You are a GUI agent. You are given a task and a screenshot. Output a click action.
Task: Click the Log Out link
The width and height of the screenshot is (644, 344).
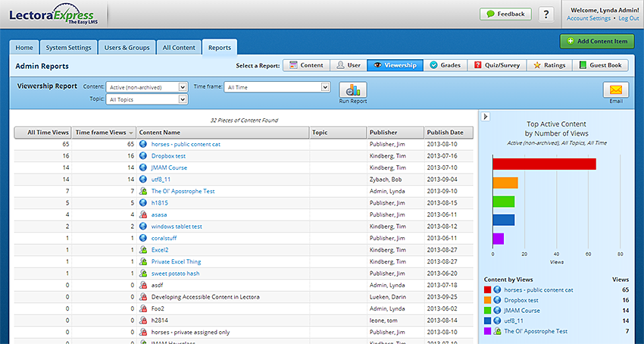(629, 18)
